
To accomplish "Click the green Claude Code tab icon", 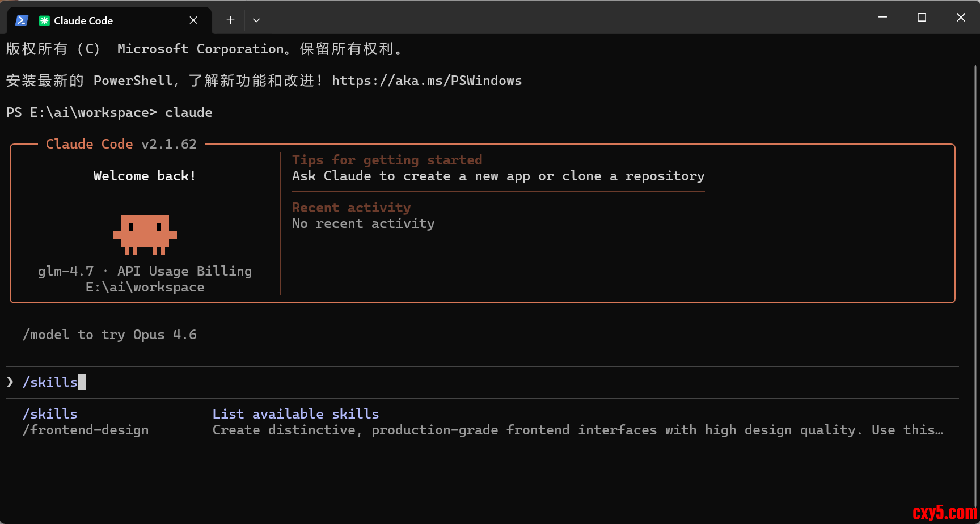I will [x=44, y=20].
